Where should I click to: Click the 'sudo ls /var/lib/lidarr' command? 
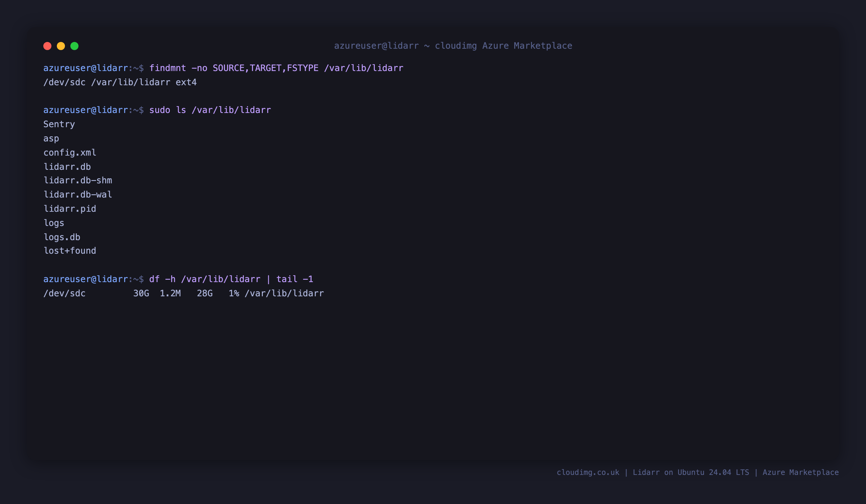pyautogui.click(x=210, y=110)
